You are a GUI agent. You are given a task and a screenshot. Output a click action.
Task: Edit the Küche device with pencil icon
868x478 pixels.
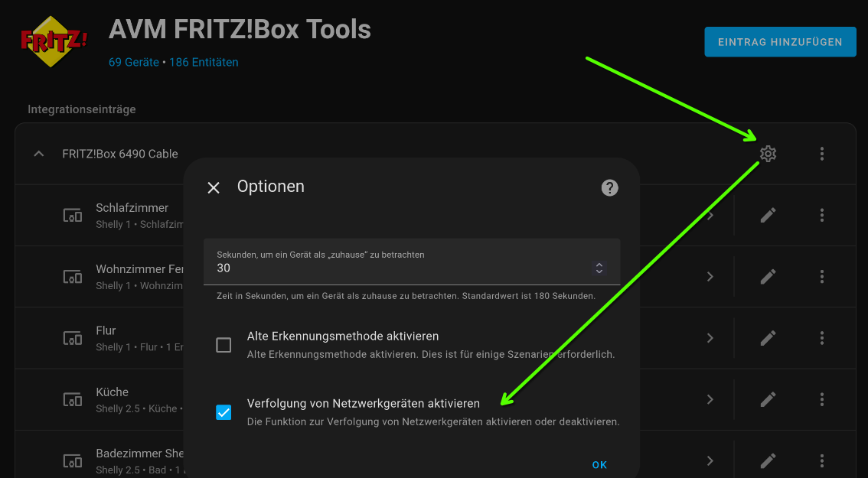tap(768, 399)
